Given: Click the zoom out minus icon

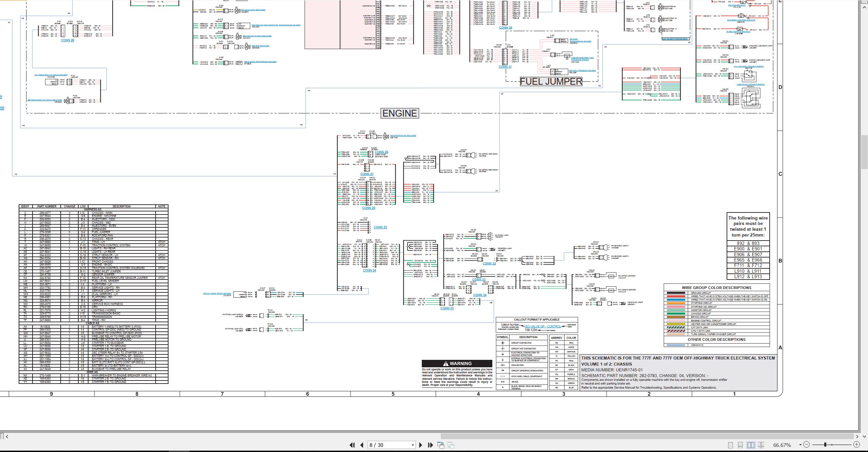Looking at the screenshot, I should tap(807, 445).
